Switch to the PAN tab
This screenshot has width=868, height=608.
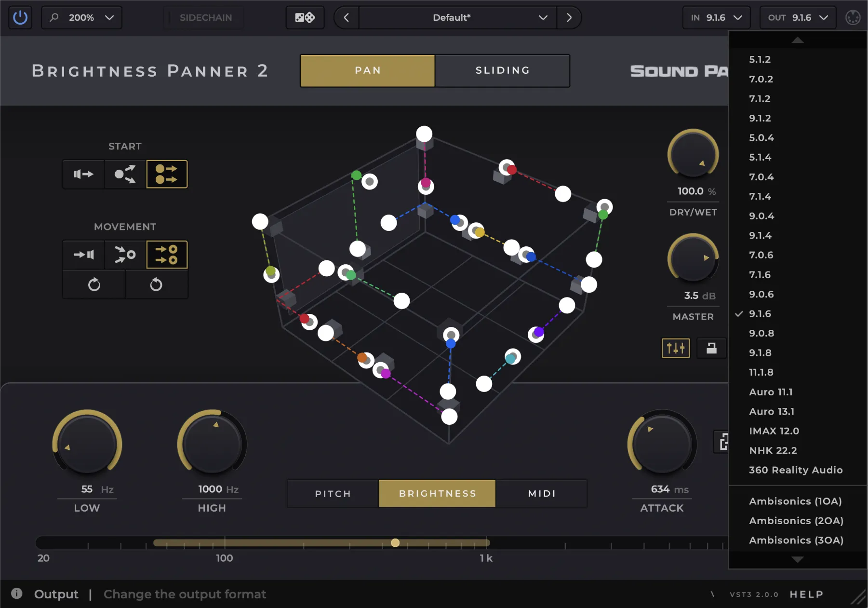click(368, 70)
